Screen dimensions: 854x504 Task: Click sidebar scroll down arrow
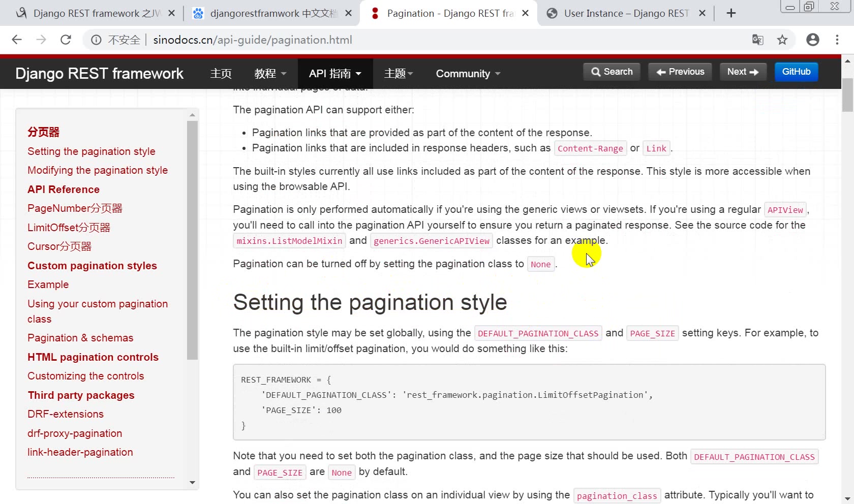[x=192, y=482]
